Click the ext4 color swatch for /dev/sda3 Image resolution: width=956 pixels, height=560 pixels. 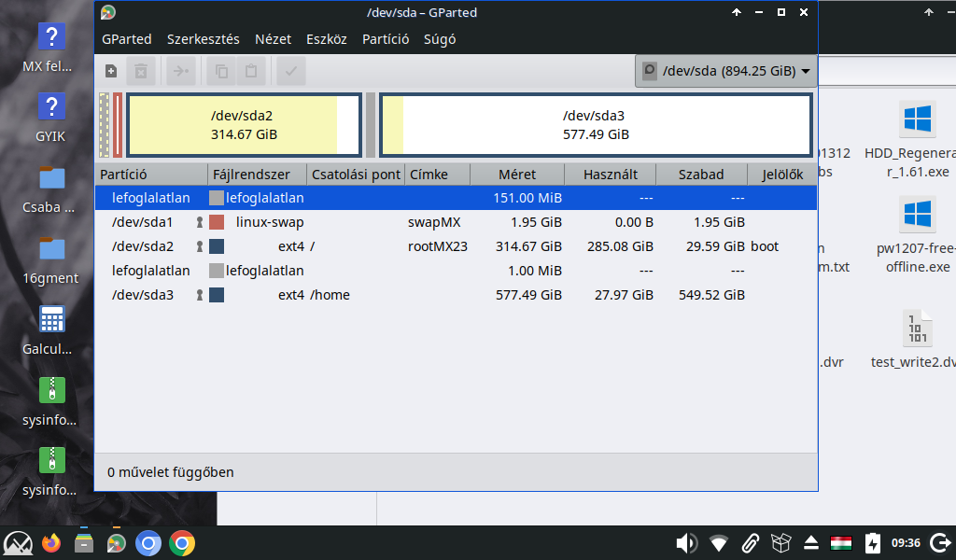217,295
